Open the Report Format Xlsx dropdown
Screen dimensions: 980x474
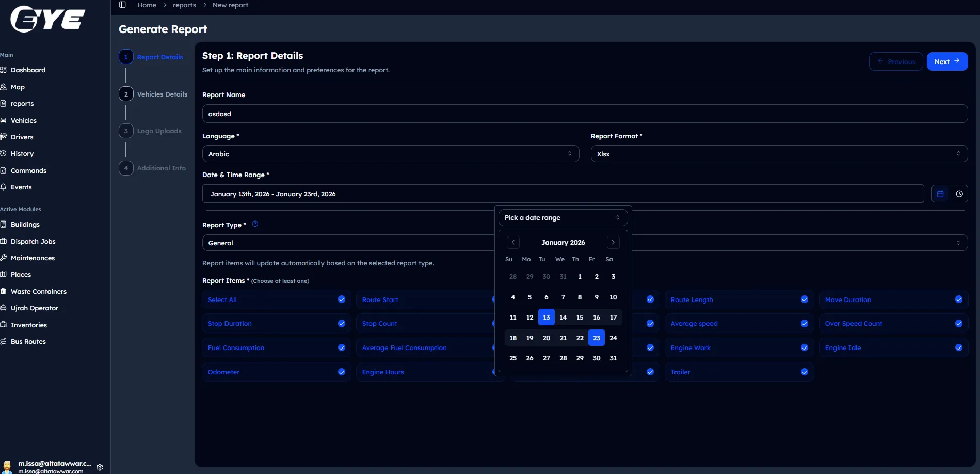778,154
